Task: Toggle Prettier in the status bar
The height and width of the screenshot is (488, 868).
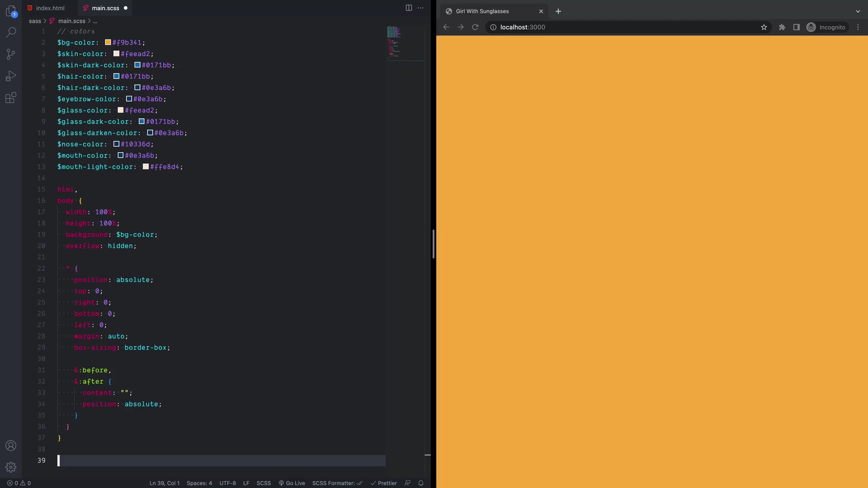Action: pyautogui.click(x=384, y=483)
